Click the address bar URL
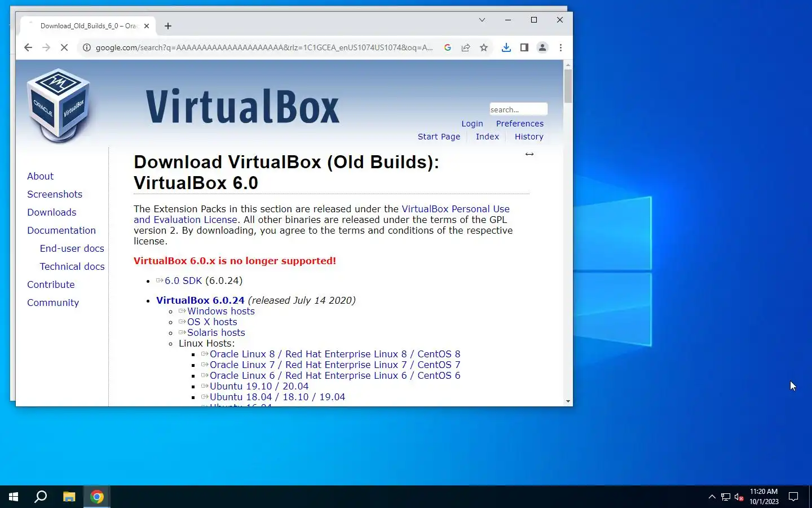Screen dimensions: 812x508 click(264, 47)
